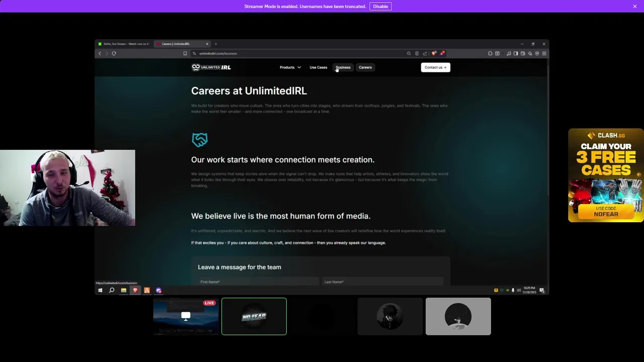Open the zoom magnifier icon in address bar
The image size is (644, 362).
pyautogui.click(x=409, y=53)
